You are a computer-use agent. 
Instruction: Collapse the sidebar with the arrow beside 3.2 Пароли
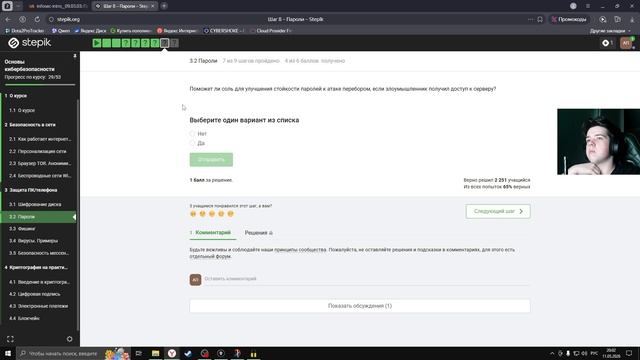74,217
